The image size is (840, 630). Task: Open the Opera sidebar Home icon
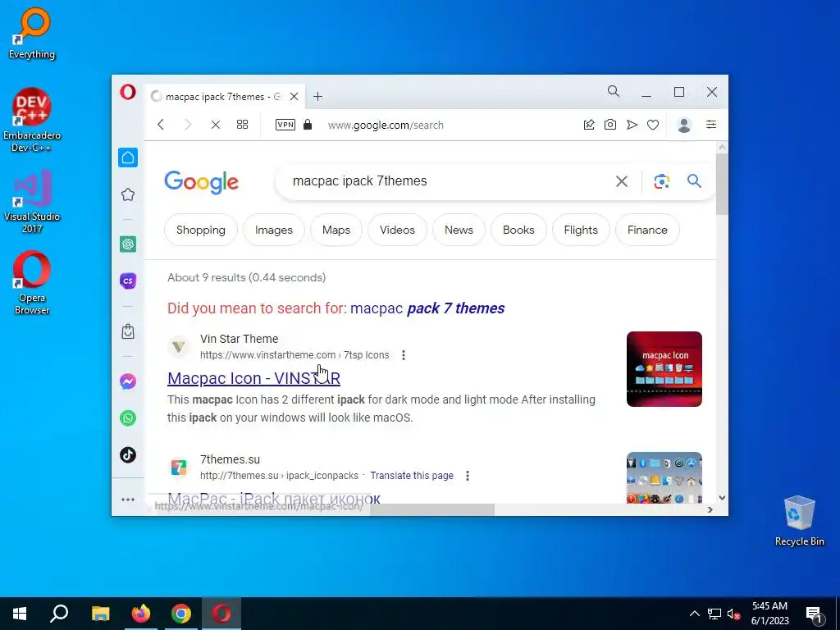(127, 157)
